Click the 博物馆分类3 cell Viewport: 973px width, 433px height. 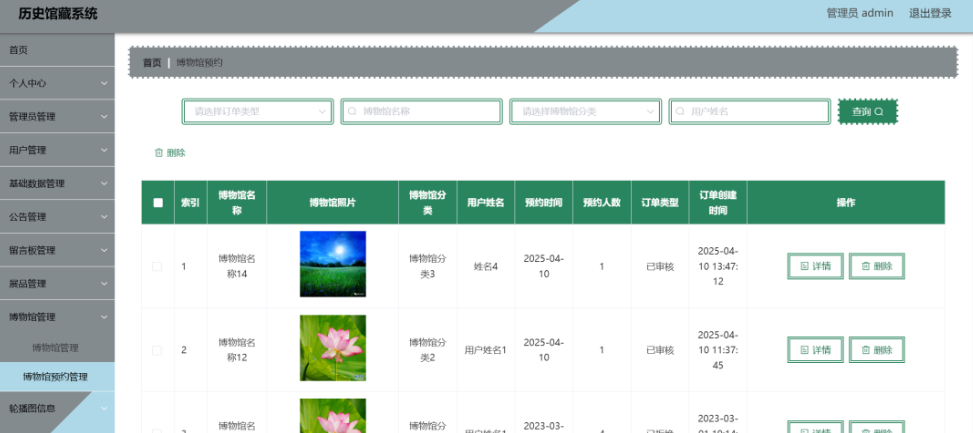[428, 266]
